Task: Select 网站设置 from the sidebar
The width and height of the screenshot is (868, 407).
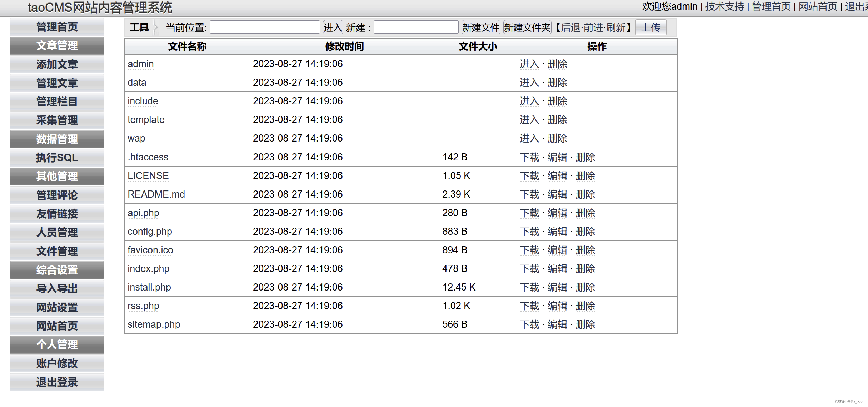Action: click(57, 307)
